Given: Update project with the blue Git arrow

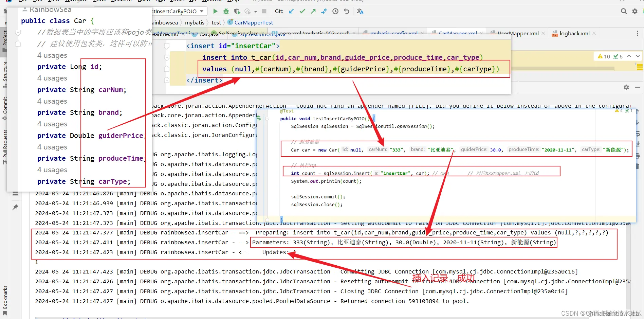Looking at the screenshot, I should [x=291, y=11].
